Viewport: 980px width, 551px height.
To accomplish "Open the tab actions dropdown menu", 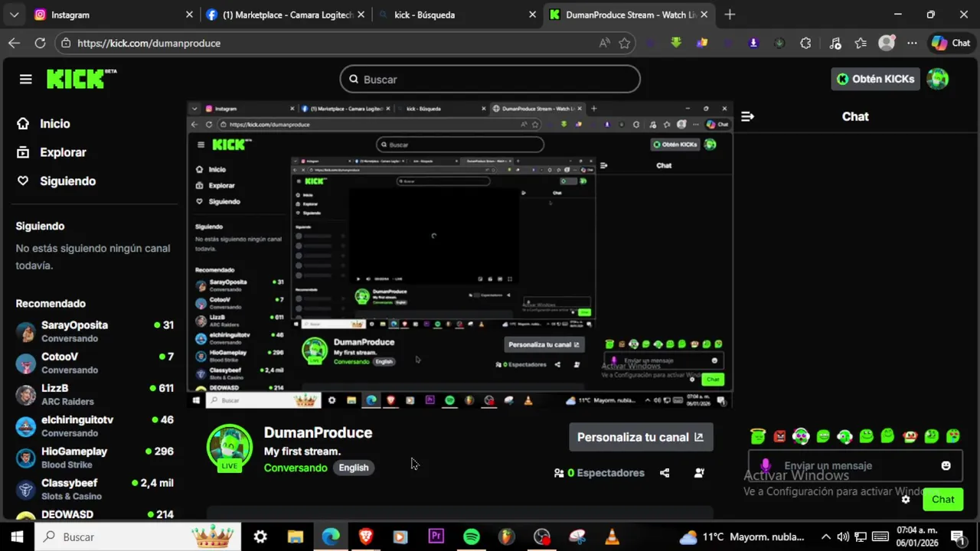I will click(15, 15).
